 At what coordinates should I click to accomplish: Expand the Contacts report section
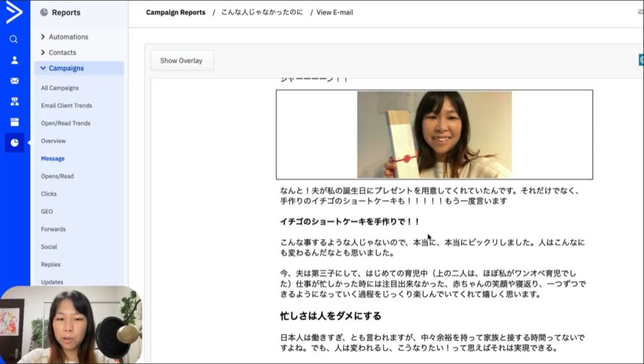pyautogui.click(x=62, y=53)
